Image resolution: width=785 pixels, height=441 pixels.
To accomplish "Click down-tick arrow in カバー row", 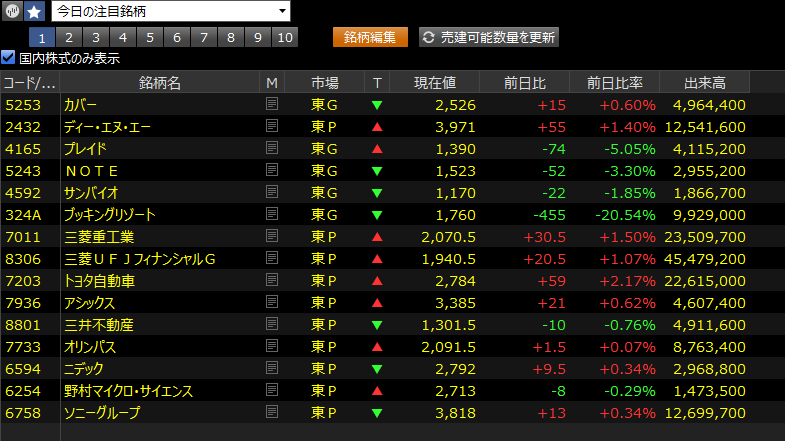I will [377, 105].
